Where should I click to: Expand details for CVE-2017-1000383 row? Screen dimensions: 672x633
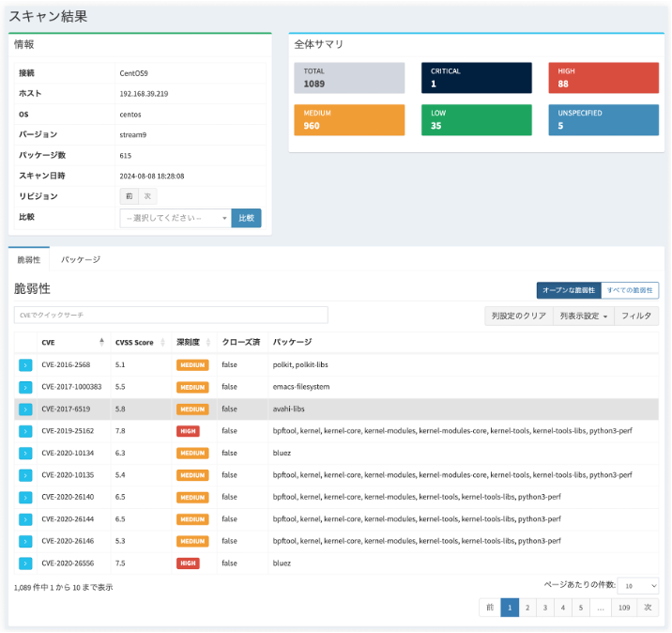tap(25, 387)
